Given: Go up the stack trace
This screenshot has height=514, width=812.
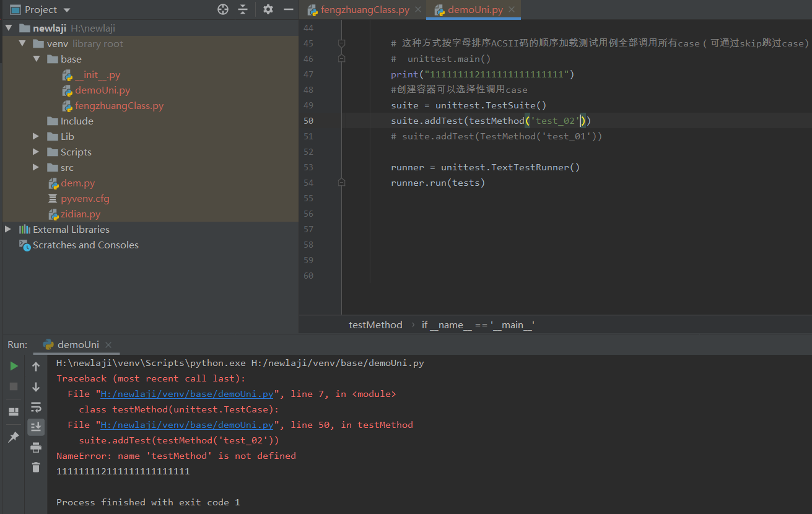Looking at the screenshot, I should 36,367.
